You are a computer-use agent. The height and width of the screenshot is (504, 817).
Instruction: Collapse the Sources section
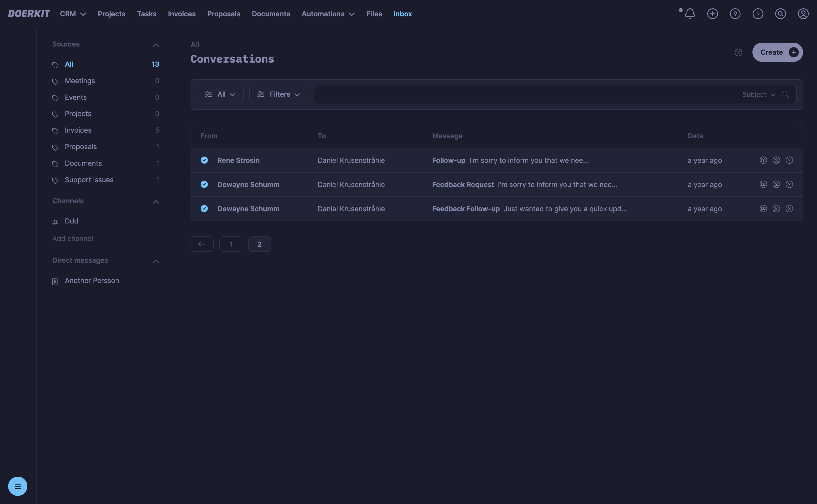(156, 45)
